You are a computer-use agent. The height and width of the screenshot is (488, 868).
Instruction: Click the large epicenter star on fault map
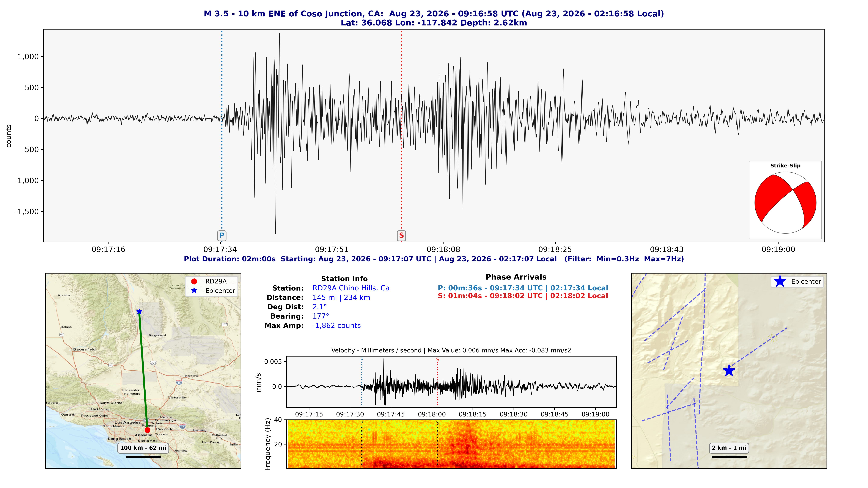click(x=729, y=371)
